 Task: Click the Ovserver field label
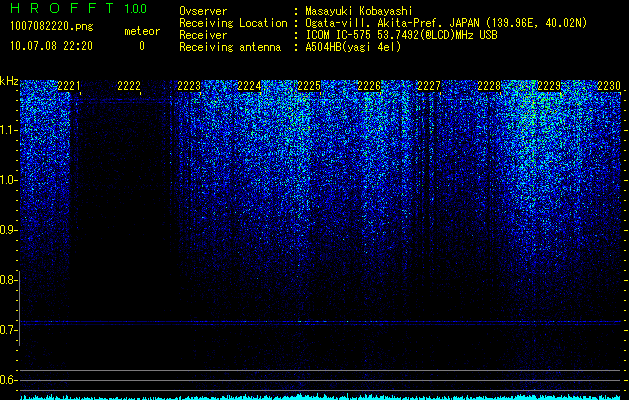tap(203, 12)
